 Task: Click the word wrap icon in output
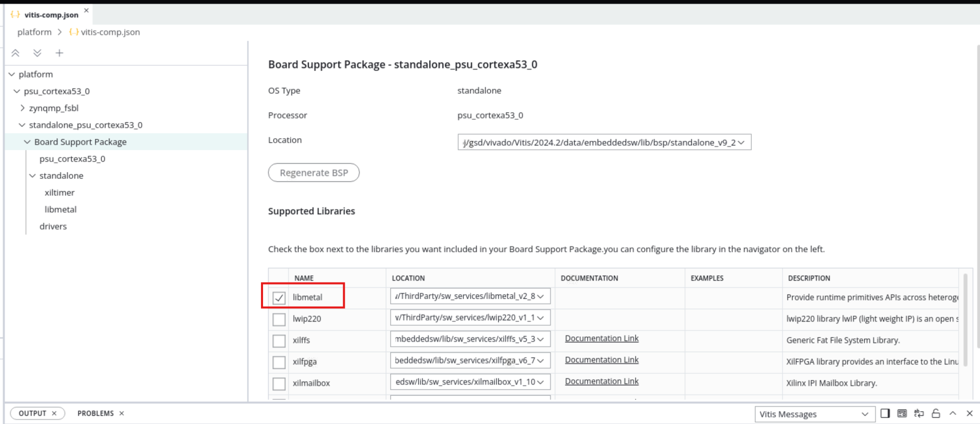click(919, 413)
